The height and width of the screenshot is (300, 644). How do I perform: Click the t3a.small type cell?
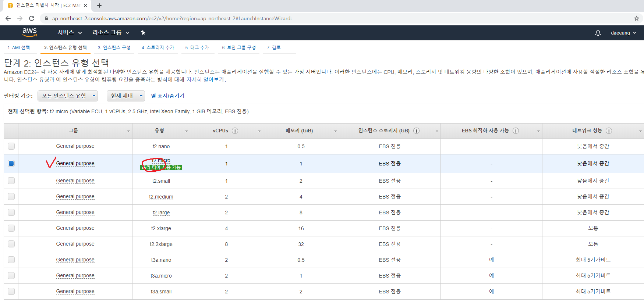coord(161,292)
